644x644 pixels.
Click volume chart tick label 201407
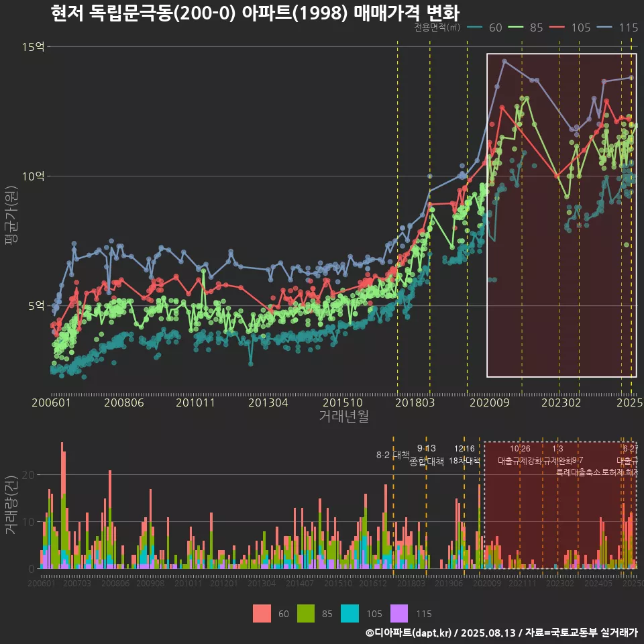tap(300, 583)
